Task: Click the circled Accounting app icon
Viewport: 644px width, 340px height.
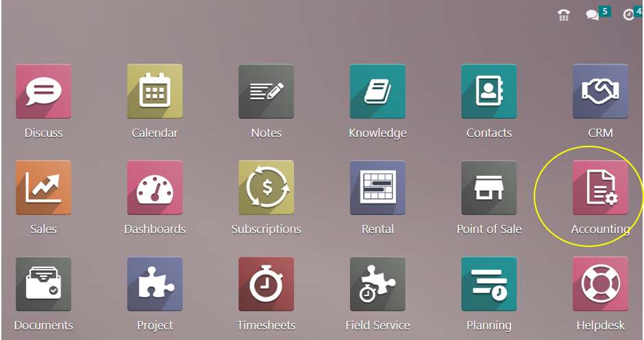Action: pos(600,188)
